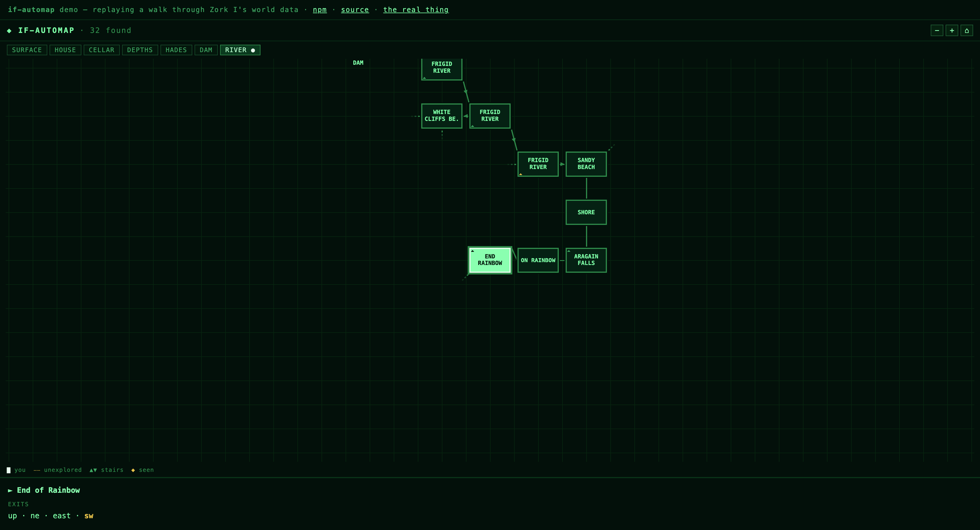Switch to the HOUSE tab
980x530 pixels.
65,50
